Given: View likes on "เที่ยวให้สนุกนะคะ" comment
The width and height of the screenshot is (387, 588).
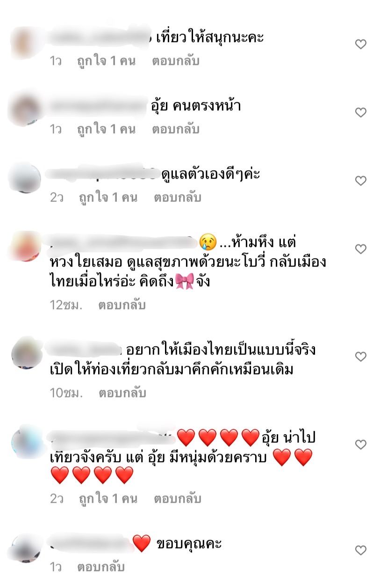Looking at the screenshot, I should pyautogui.click(x=106, y=61).
